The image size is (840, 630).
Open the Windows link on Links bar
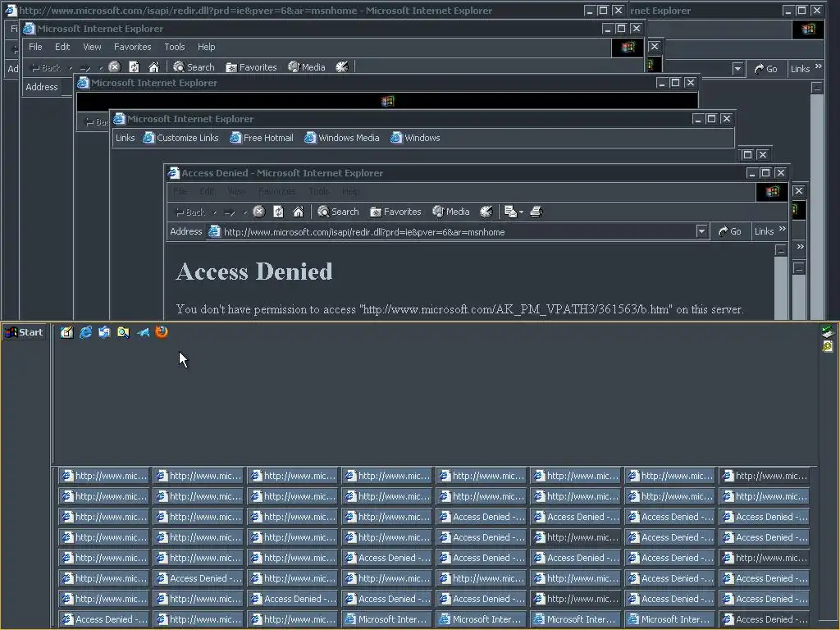415,138
